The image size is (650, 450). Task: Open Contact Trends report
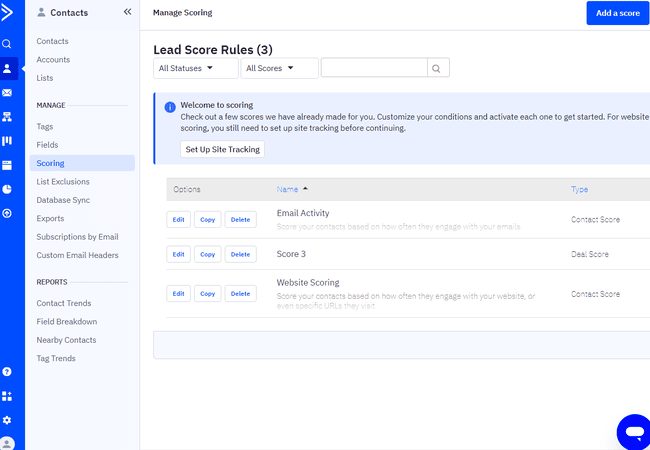63,303
